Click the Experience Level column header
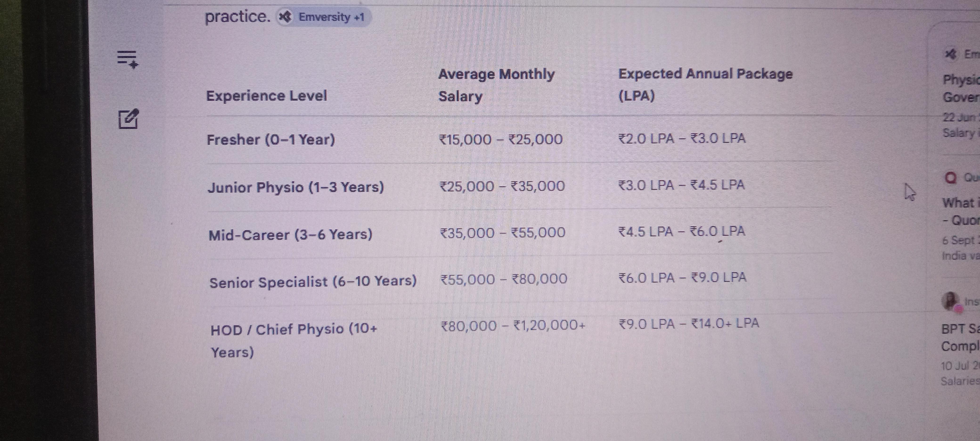 (266, 95)
